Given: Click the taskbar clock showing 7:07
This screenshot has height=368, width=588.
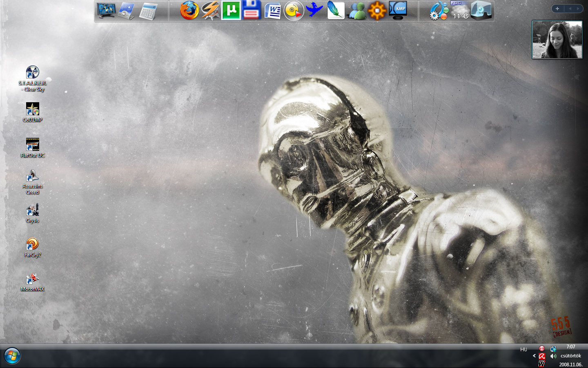Looking at the screenshot, I should (x=571, y=347).
